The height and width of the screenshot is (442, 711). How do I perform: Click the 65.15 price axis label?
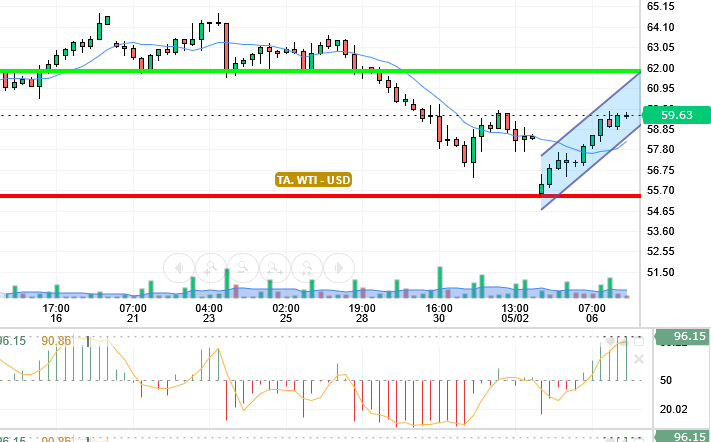[660, 6]
